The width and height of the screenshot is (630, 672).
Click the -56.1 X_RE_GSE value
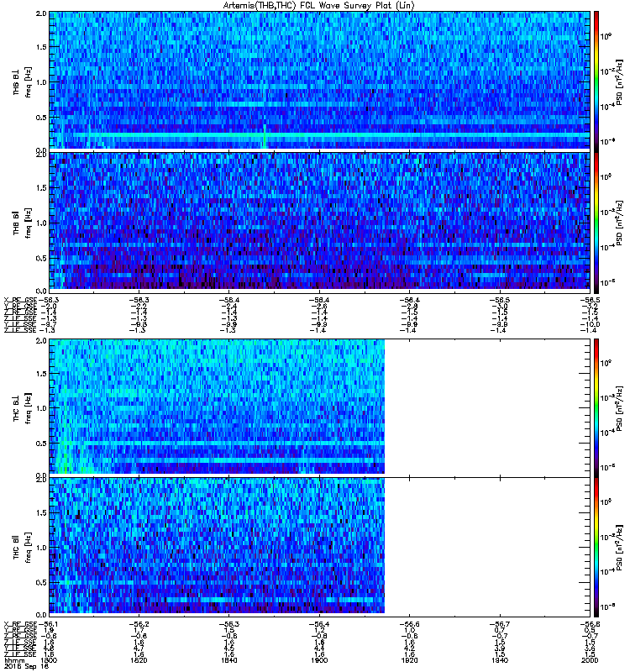click(49, 624)
